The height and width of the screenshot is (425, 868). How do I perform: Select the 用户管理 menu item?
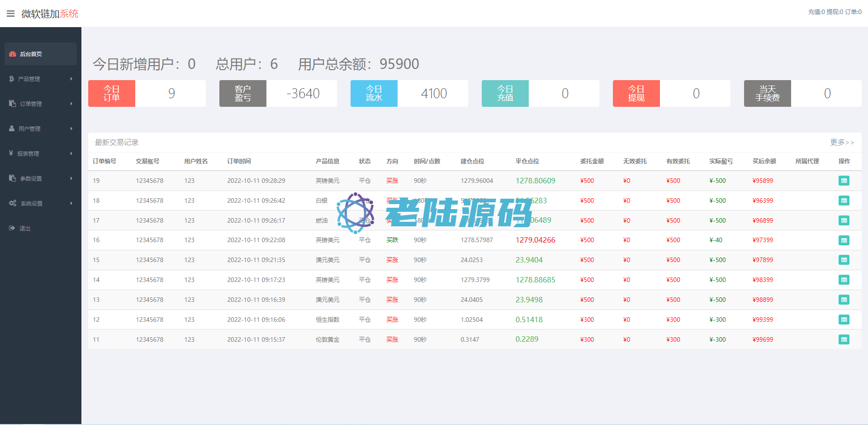(29, 129)
